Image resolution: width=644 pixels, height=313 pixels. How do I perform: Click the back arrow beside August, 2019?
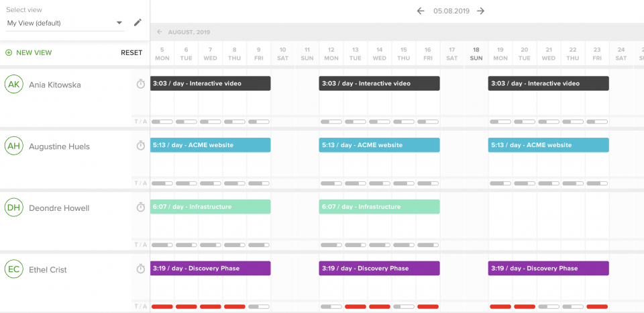[x=160, y=32]
